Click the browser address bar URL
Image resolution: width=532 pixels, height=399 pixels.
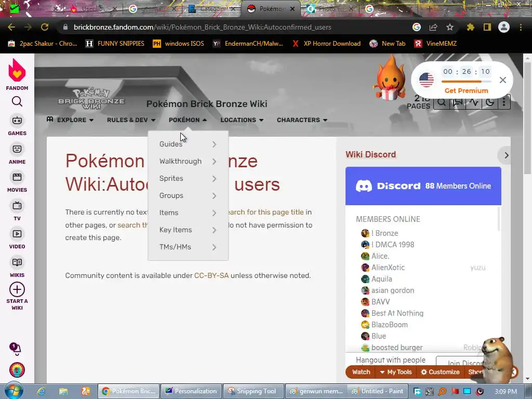(202, 27)
